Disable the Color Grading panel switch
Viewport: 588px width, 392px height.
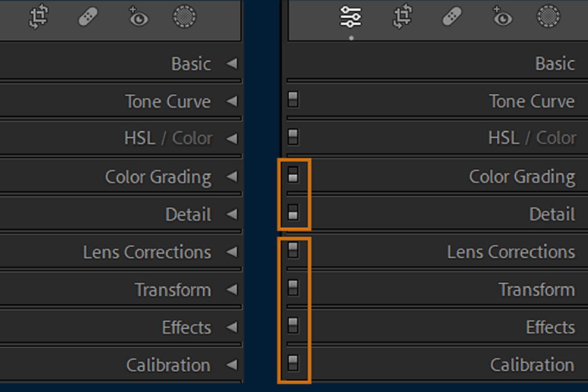point(293,175)
